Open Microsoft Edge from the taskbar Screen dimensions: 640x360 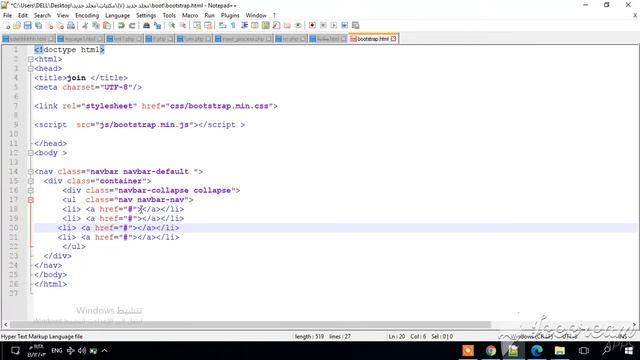coord(537,351)
